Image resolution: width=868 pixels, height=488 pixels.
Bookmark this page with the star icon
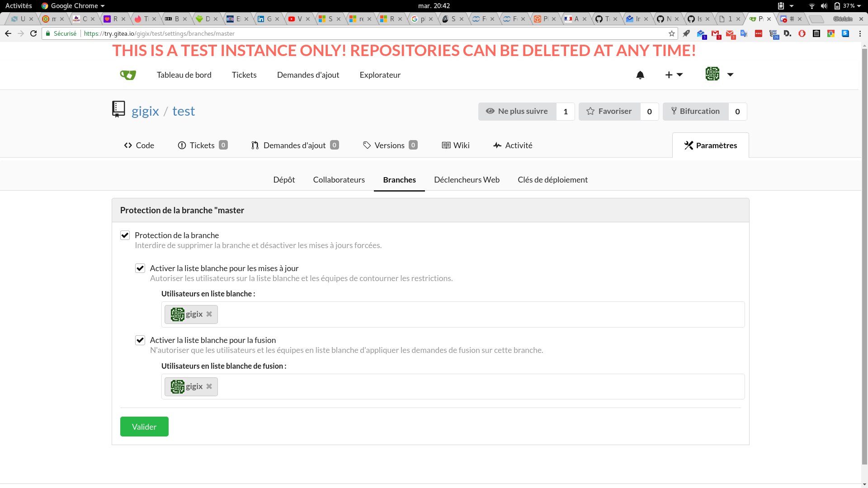pos(672,33)
